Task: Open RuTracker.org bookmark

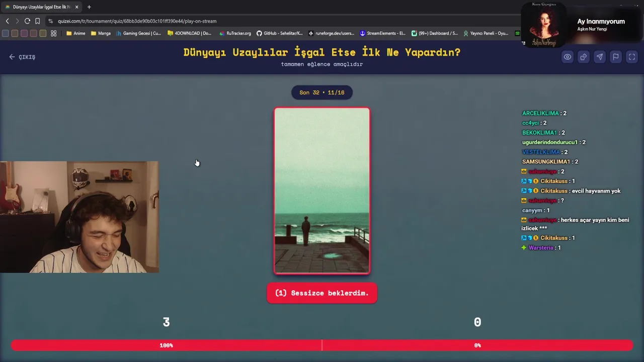Action: point(235,33)
